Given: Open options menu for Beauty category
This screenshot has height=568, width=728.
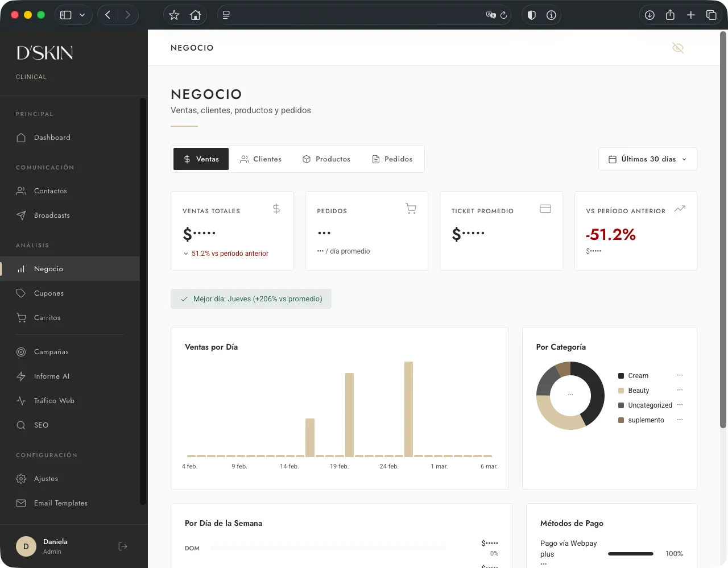Looking at the screenshot, I should pos(680,390).
